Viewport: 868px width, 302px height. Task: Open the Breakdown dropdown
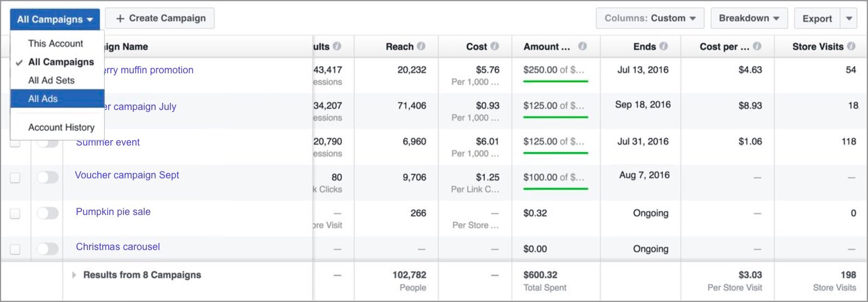(x=748, y=19)
